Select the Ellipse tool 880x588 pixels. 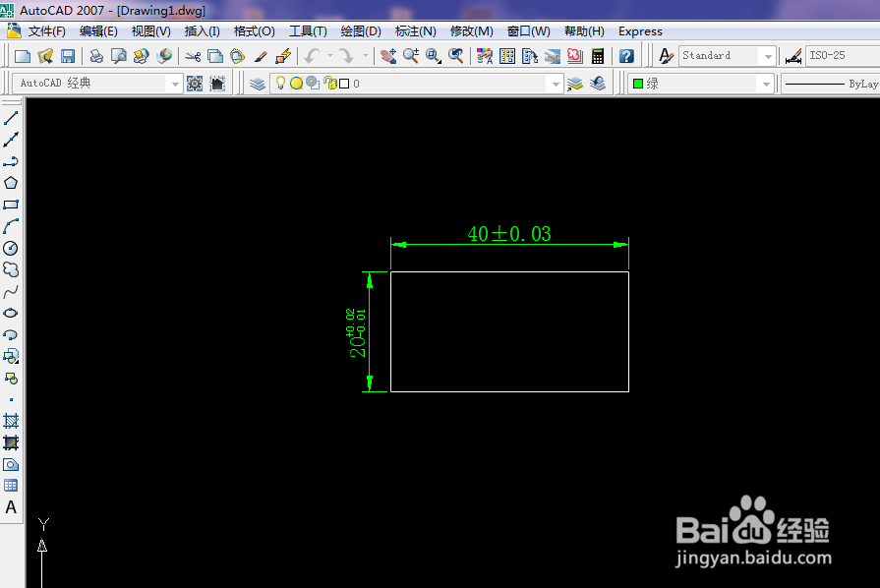coord(11,313)
